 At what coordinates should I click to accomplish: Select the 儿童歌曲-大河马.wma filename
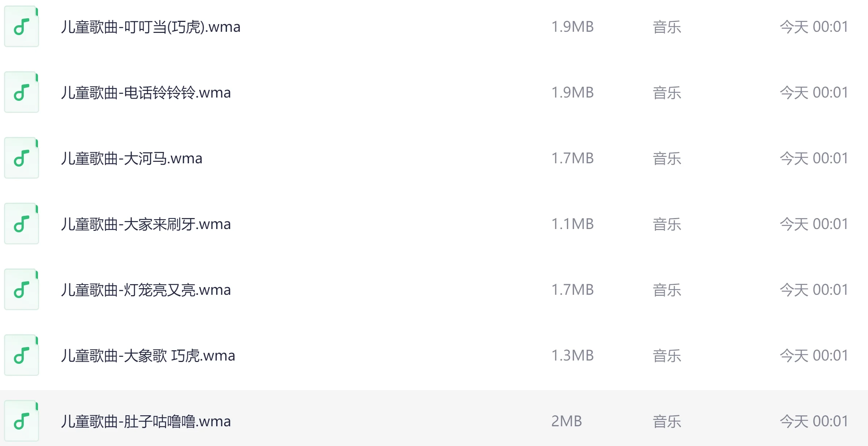(132, 159)
